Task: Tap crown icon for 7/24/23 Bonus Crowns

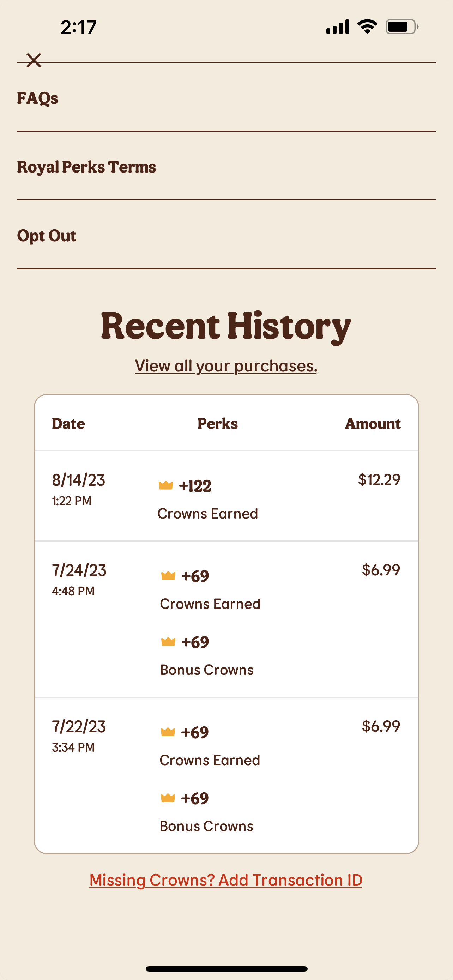Action: [168, 642]
